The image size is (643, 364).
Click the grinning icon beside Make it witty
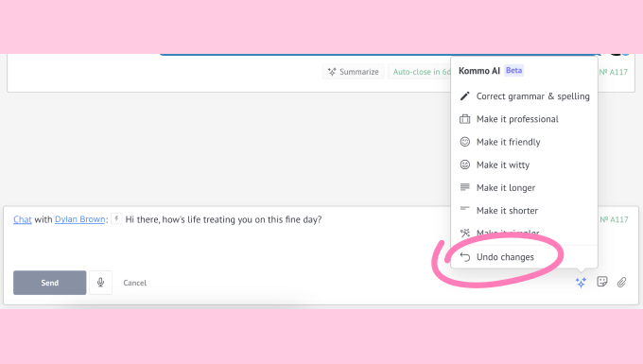tap(464, 165)
